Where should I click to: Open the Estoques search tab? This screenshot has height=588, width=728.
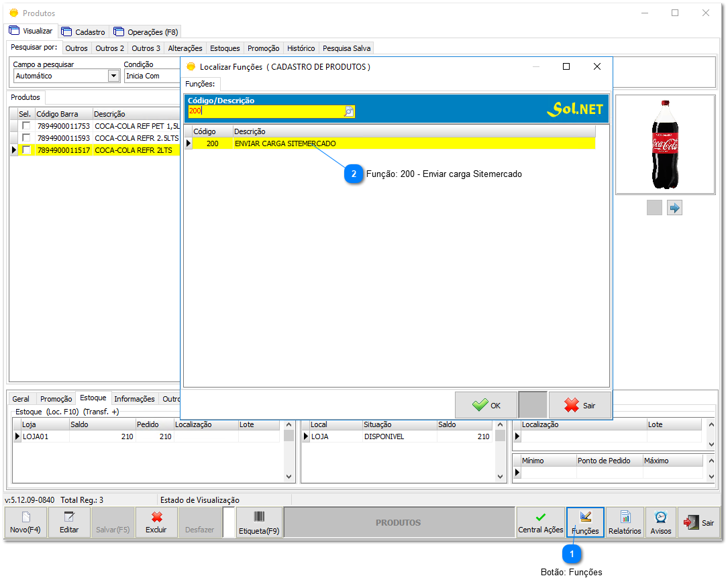click(224, 48)
